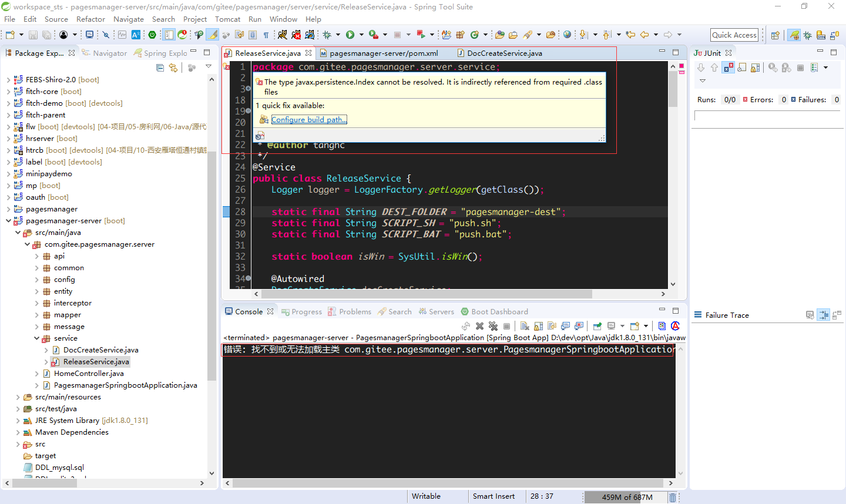Image resolution: width=846 pixels, height=504 pixels.
Task: Toggle Link with Editor in Package Explorer
Action: coord(173,68)
